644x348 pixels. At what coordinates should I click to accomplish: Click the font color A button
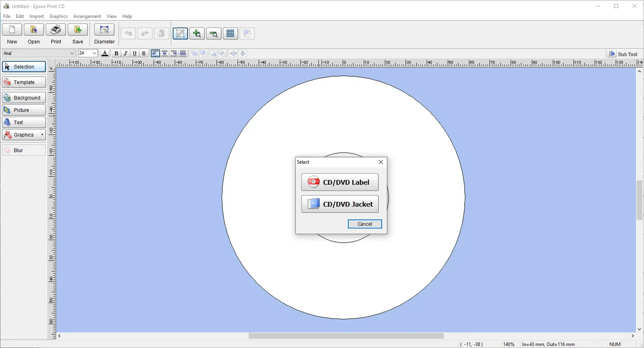(105, 54)
